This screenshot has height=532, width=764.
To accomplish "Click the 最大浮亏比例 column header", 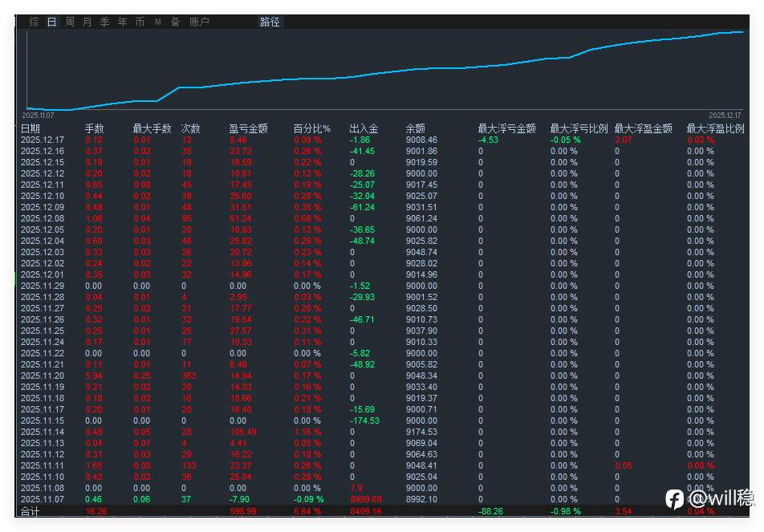I will [579, 128].
